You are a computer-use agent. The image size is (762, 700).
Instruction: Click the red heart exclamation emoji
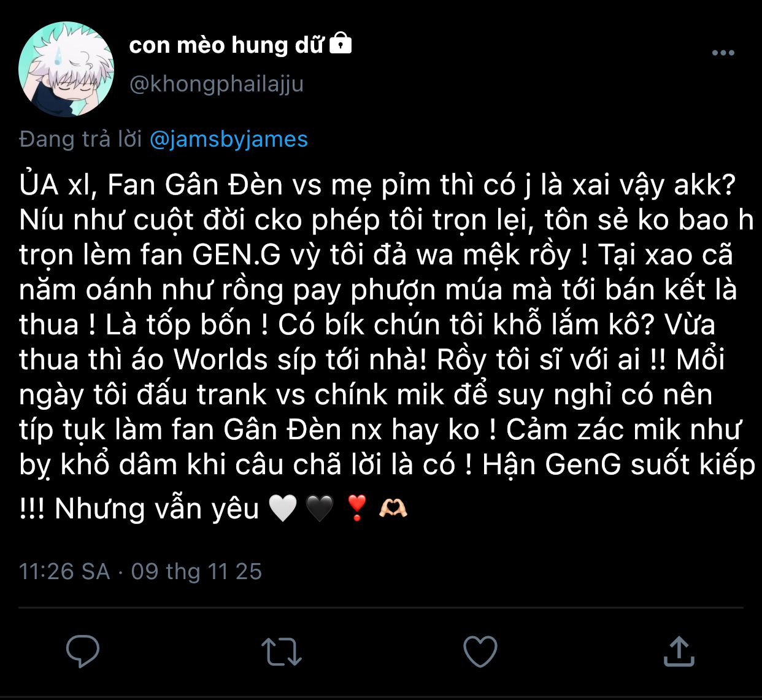coord(356,509)
